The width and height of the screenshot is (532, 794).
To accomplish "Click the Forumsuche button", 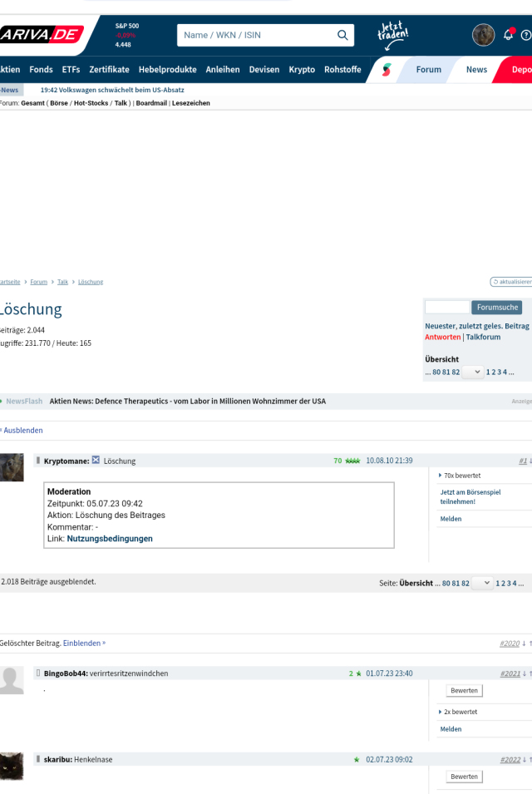I will (497, 308).
